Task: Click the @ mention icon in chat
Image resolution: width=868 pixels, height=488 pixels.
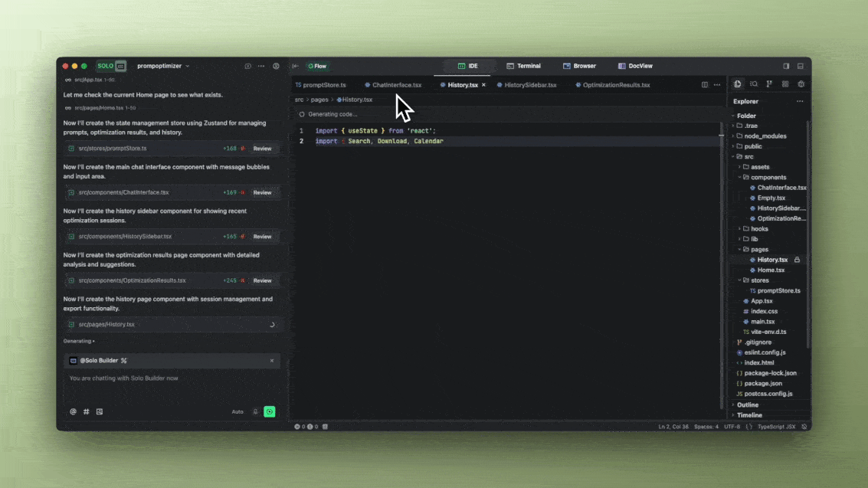Action: coord(74,411)
